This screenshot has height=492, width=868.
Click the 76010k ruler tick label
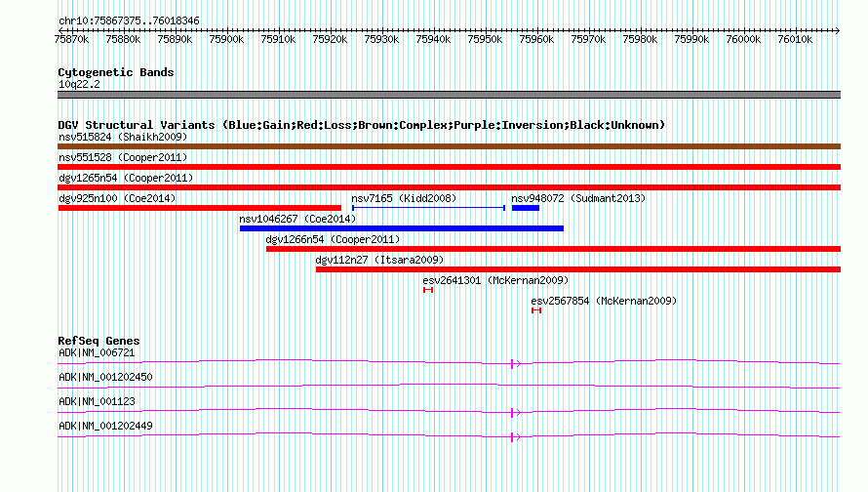(x=795, y=39)
